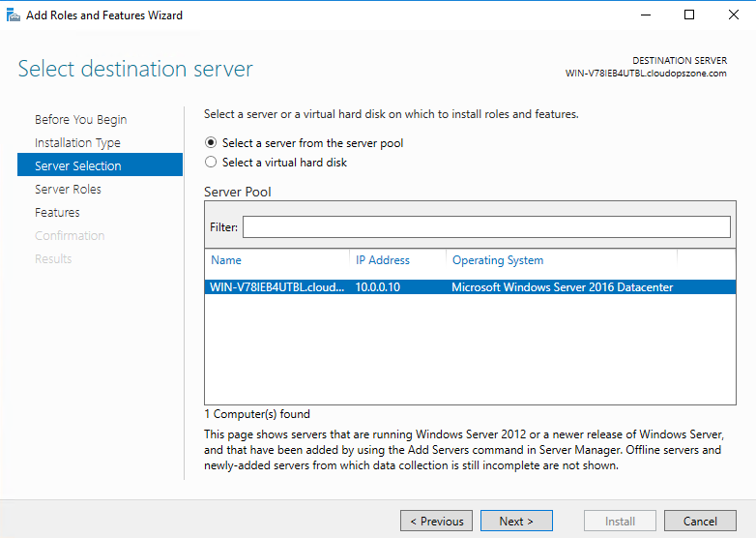The width and height of the screenshot is (756, 538).
Task: Close the wizard window
Action: coord(734,15)
